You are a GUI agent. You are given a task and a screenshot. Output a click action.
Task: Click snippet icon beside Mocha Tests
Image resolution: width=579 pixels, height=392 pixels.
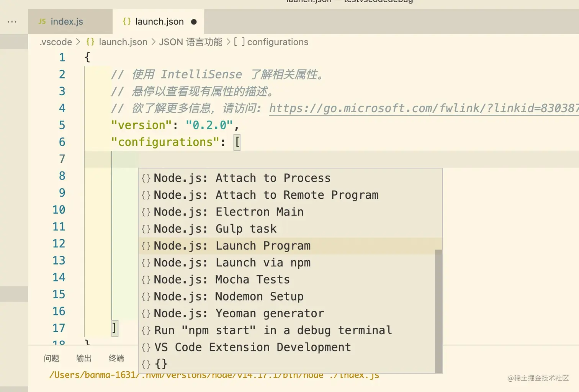[x=146, y=280]
